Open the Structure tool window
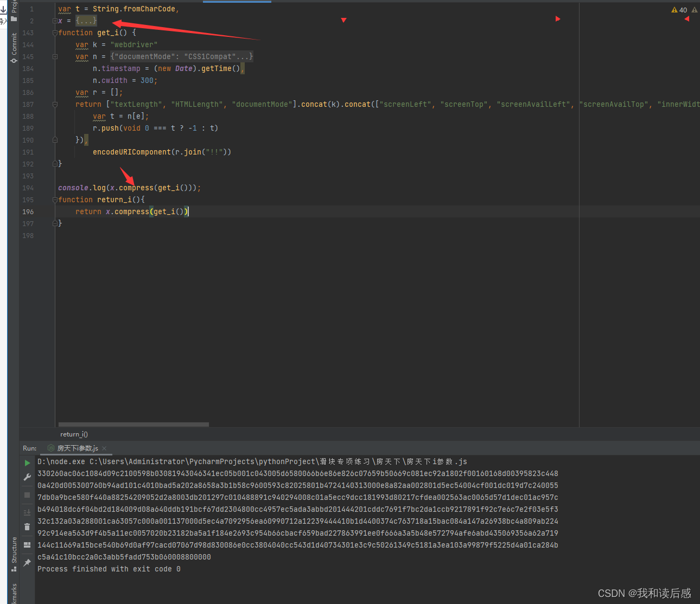 click(14, 554)
